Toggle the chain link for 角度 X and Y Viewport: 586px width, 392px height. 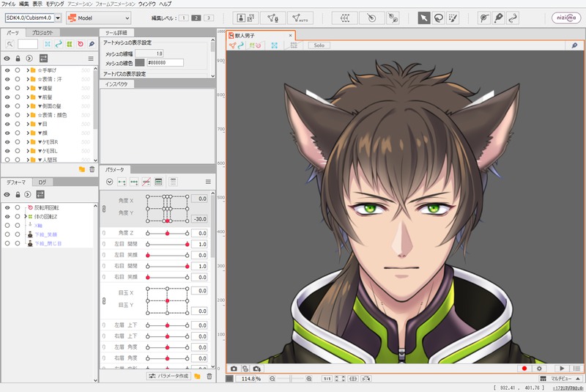pyautogui.click(x=104, y=209)
